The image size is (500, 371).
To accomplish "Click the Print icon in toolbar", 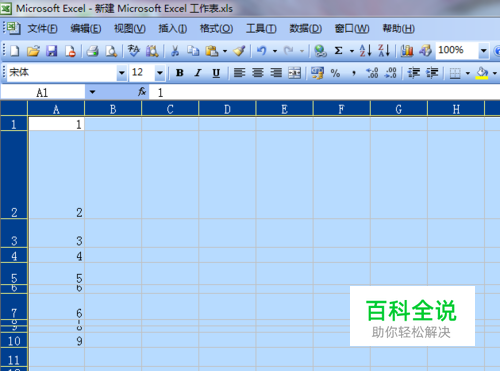I will tap(93, 51).
